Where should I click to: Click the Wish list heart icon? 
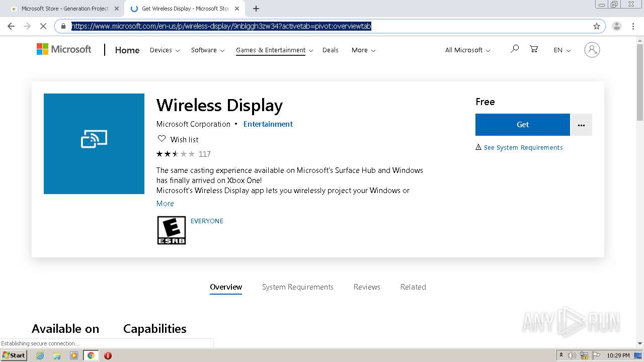tap(162, 139)
